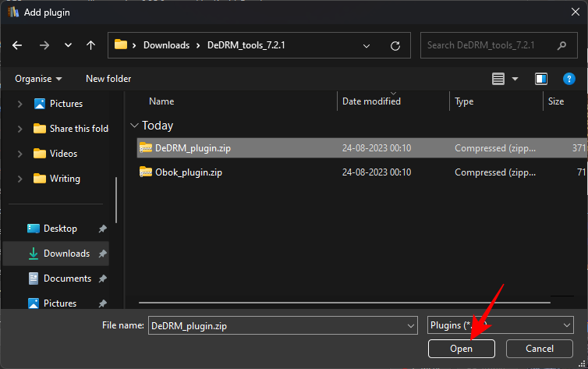Sort files by Date modified column

371,101
